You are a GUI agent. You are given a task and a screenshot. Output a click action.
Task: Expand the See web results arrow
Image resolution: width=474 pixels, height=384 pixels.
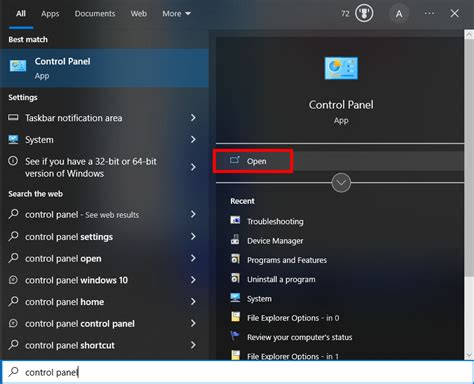tap(193, 214)
